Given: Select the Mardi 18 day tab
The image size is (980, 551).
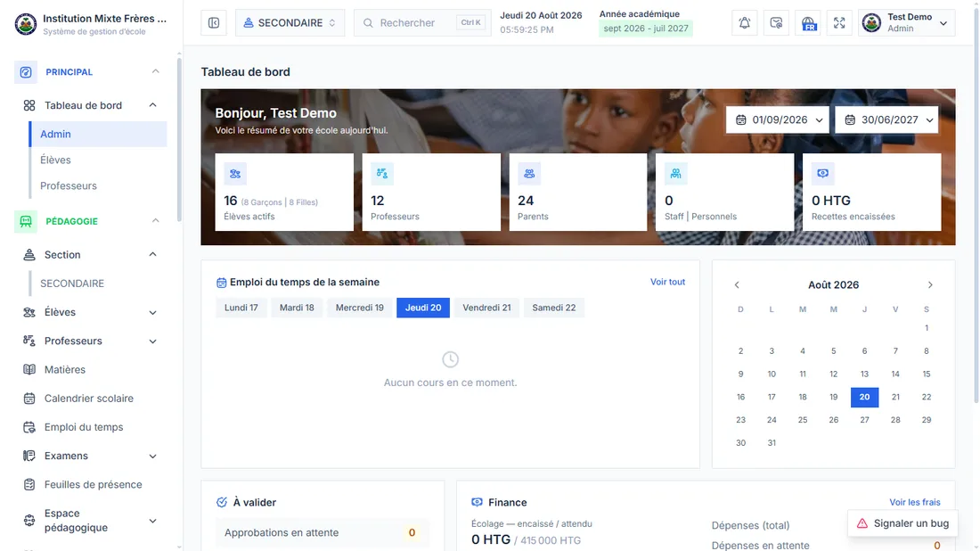Looking at the screenshot, I should (x=297, y=308).
